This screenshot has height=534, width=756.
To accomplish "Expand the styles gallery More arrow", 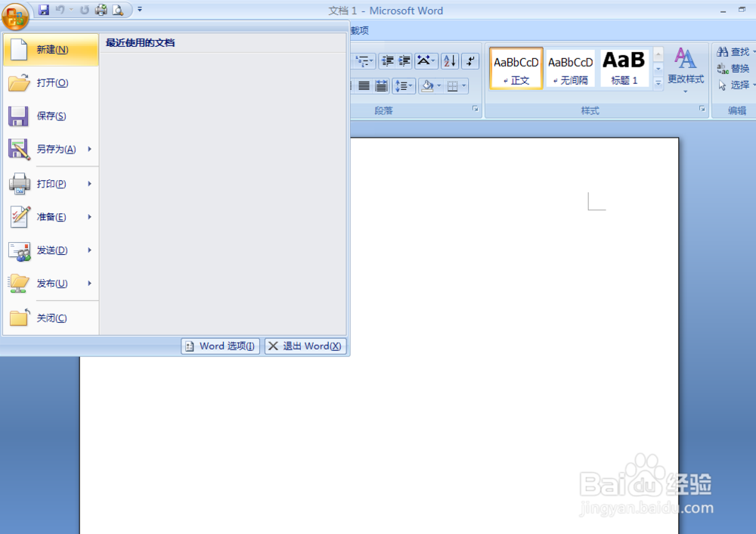I will (658, 83).
